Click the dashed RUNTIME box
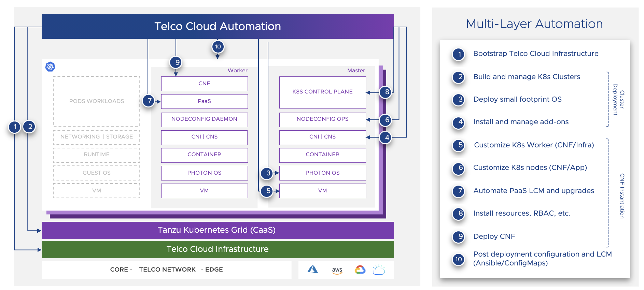This screenshot has width=644, height=290. point(97,155)
